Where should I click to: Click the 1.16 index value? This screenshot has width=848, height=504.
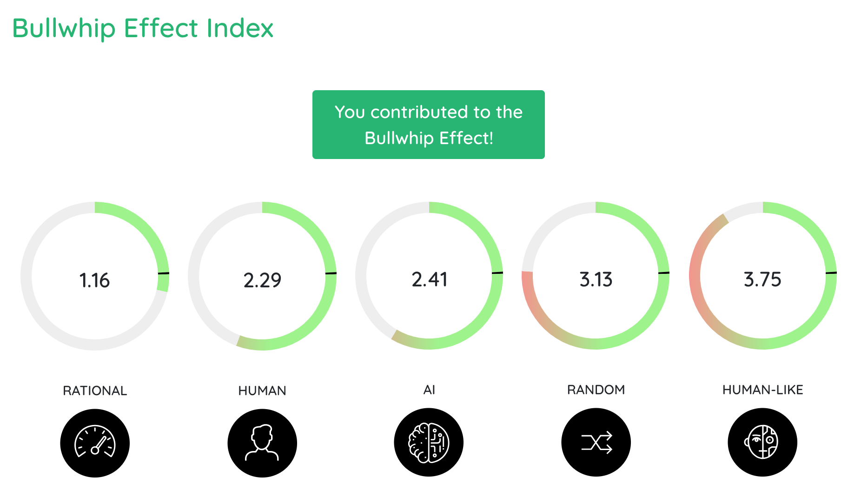(95, 280)
